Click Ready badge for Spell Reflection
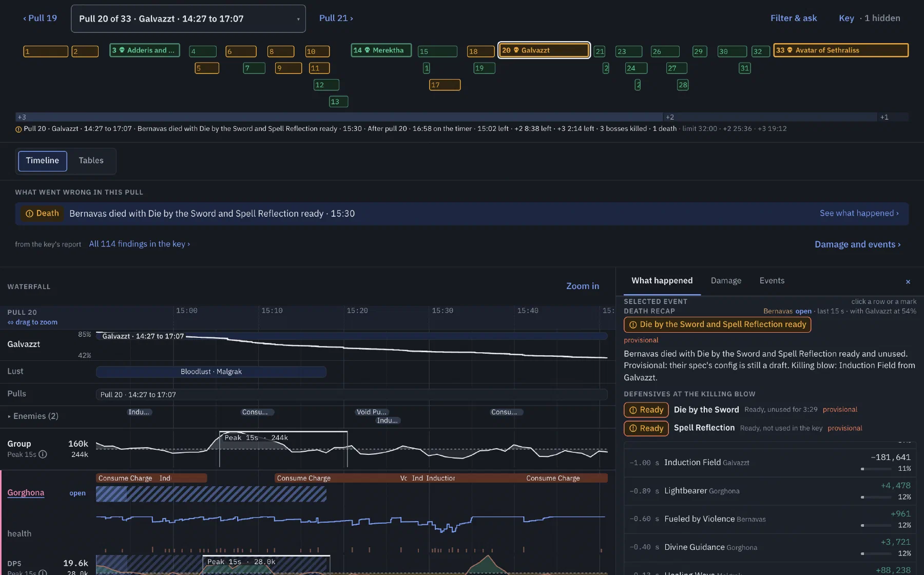 coord(646,428)
